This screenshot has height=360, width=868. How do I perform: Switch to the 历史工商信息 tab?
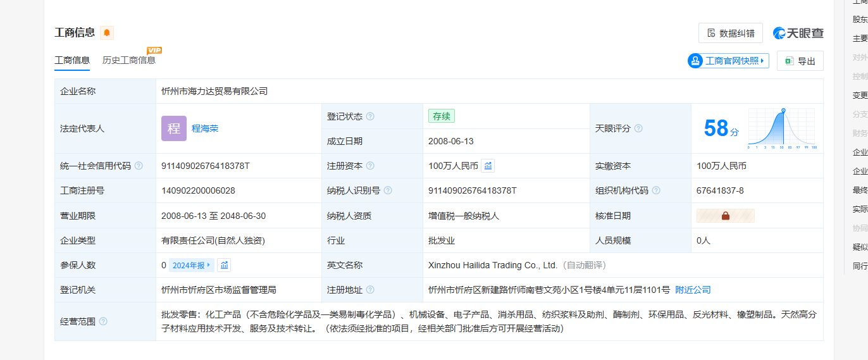[x=129, y=60]
